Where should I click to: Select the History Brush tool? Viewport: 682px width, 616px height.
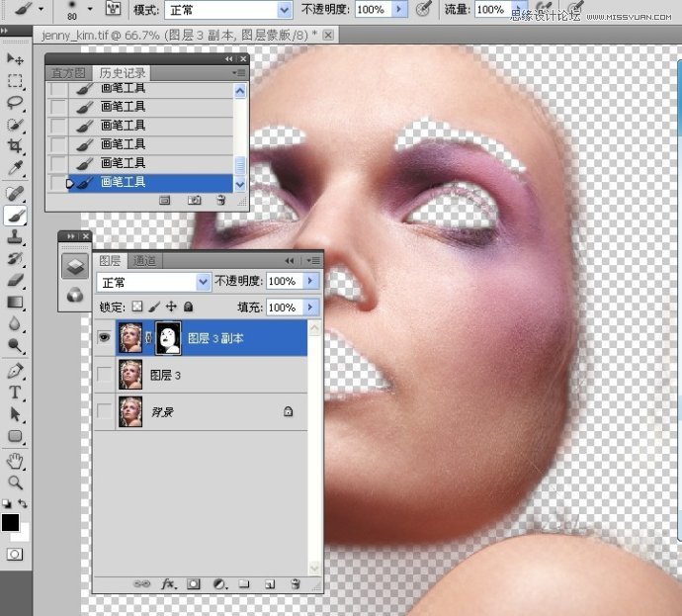(15, 258)
